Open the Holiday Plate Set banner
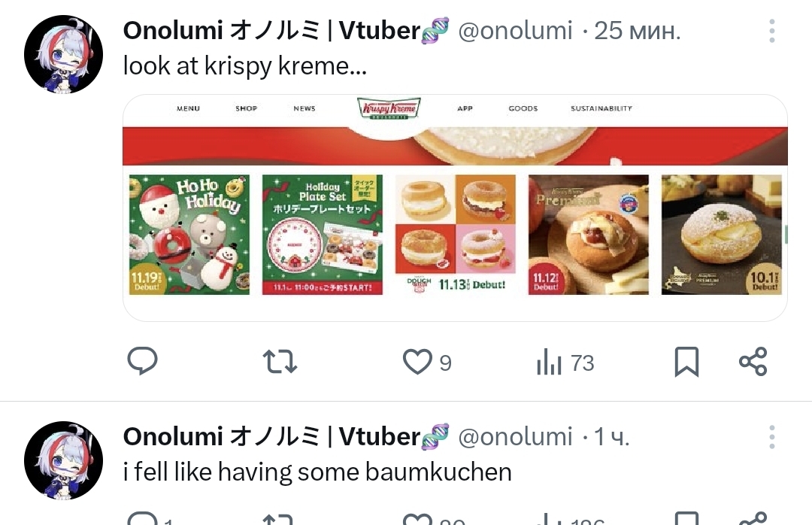 pos(322,235)
